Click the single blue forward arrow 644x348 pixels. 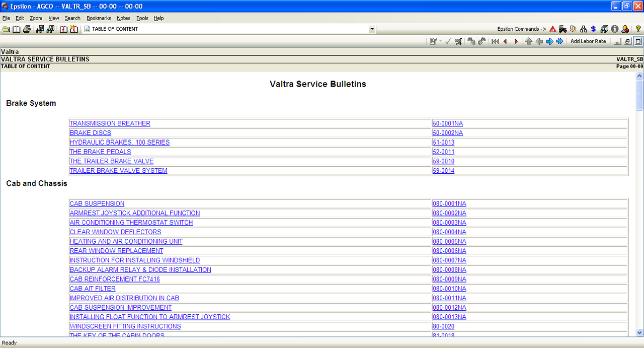549,41
